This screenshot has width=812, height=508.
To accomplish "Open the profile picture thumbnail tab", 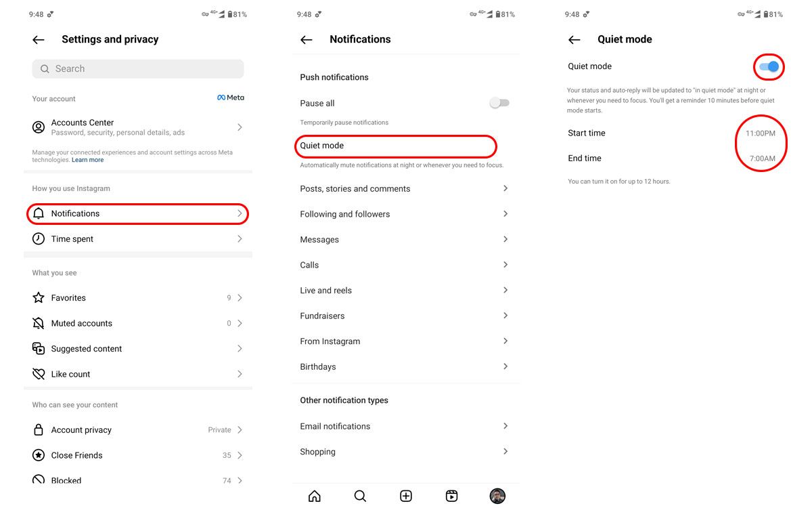I will tap(497, 496).
